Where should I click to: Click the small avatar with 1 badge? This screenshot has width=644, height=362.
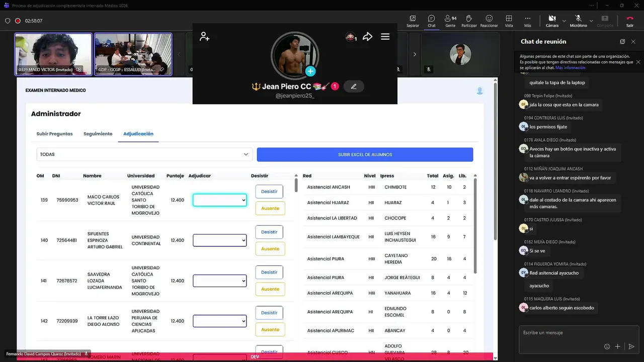pyautogui.click(x=351, y=37)
